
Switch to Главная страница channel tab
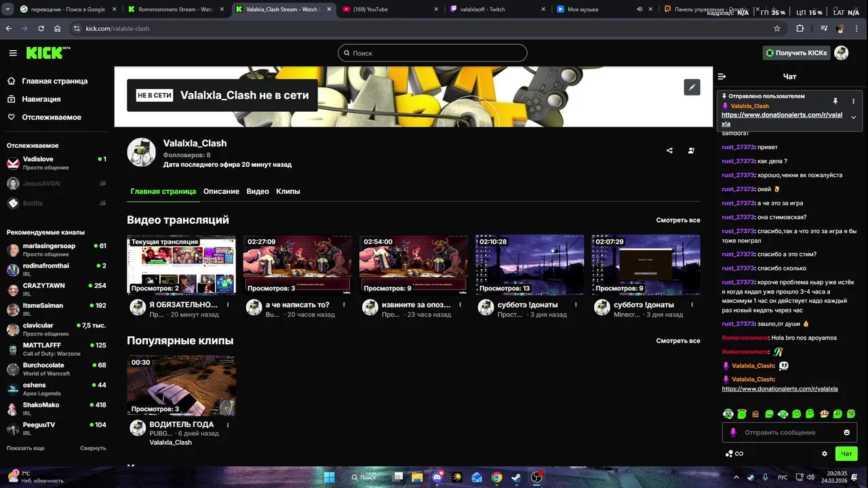[x=163, y=191]
